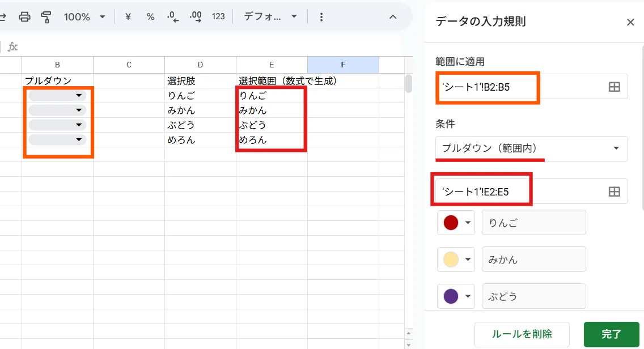The height and width of the screenshot is (349, 644).
Task: Click ルールを削除 button
Action: click(x=522, y=334)
